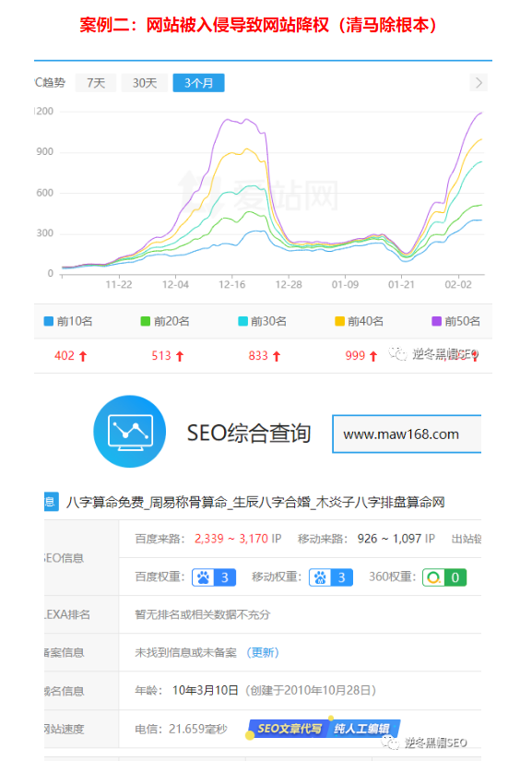Image resolution: width=532 pixels, height=761 pixels.
Task: Click the red up arrow next to 999
Action: pyautogui.click(x=372, y=356)
